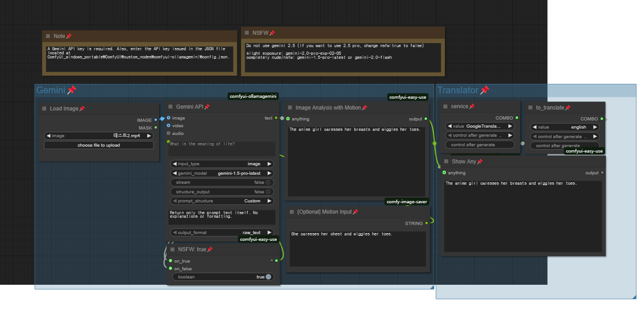Select next image file with right arrow
644x335 pixels.
tap(149, 136)
